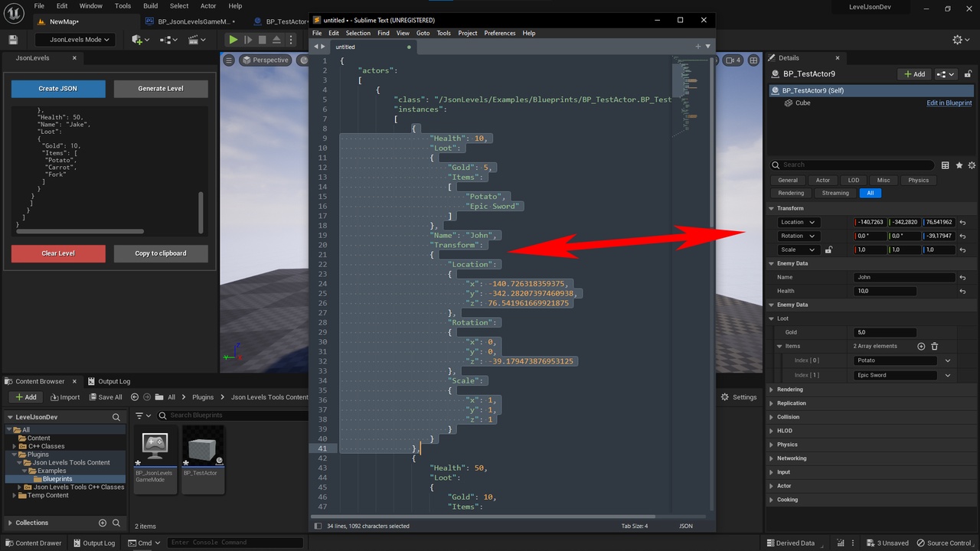Open Details panel settings gear

pyautogui.click(x=972, y=165)
